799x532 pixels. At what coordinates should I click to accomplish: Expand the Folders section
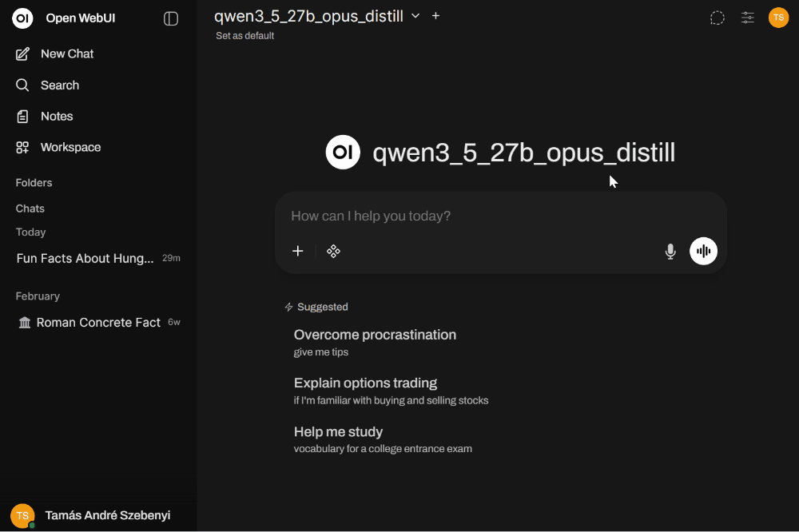tap(34, 182)
